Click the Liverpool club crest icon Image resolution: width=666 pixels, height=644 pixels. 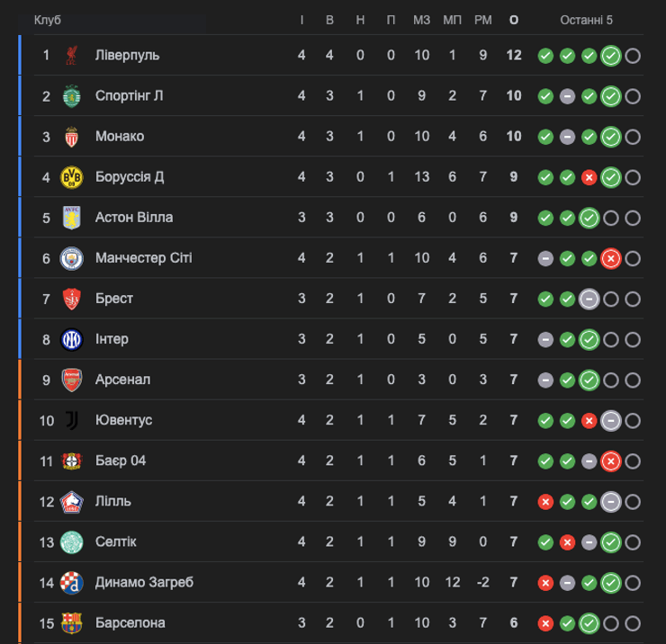click(71, 56)
